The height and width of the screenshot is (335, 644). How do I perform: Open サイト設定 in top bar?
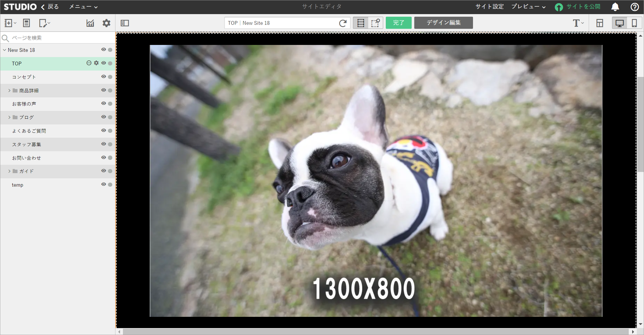point(489,7)
